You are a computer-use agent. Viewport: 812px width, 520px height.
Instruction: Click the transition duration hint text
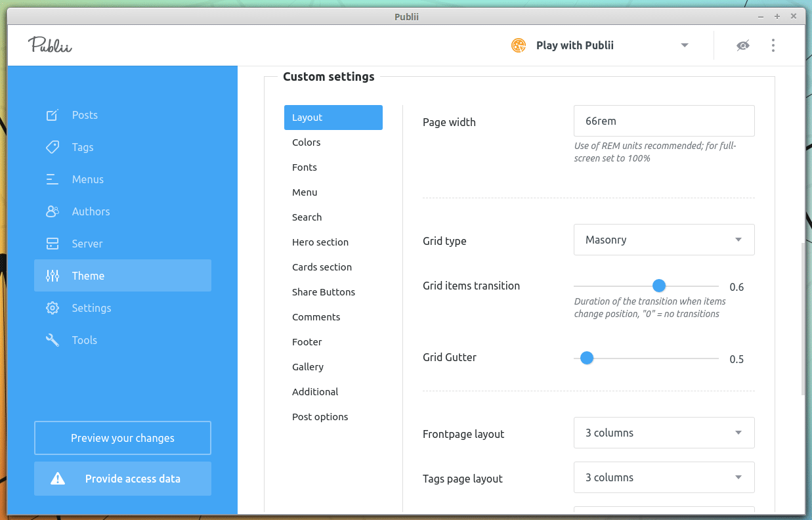pos(650,307)
